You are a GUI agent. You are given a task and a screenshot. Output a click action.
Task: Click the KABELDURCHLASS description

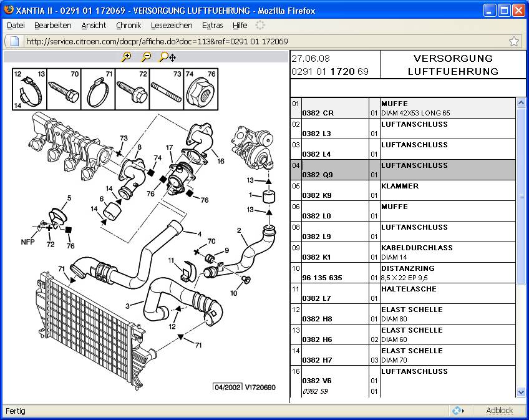coord(417,248)
